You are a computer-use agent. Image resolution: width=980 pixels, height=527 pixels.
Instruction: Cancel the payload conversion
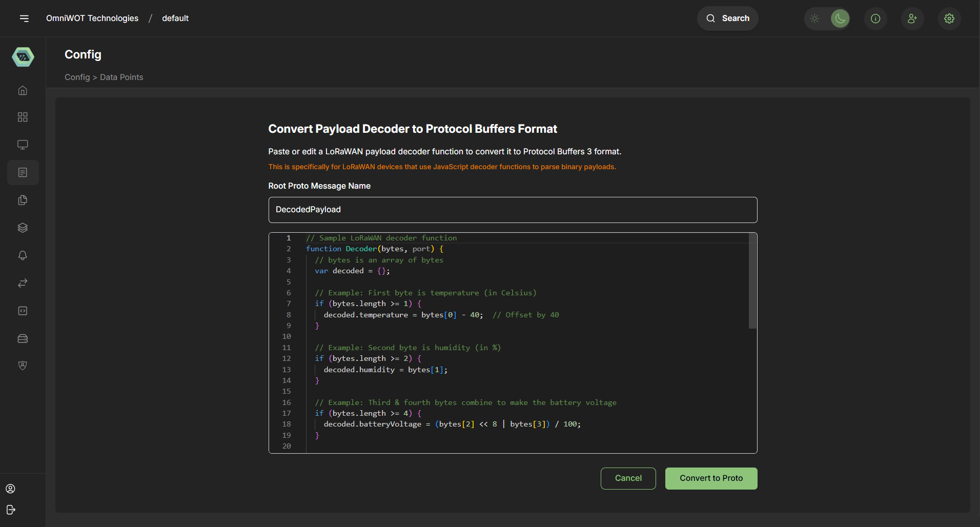coord(628,478)
